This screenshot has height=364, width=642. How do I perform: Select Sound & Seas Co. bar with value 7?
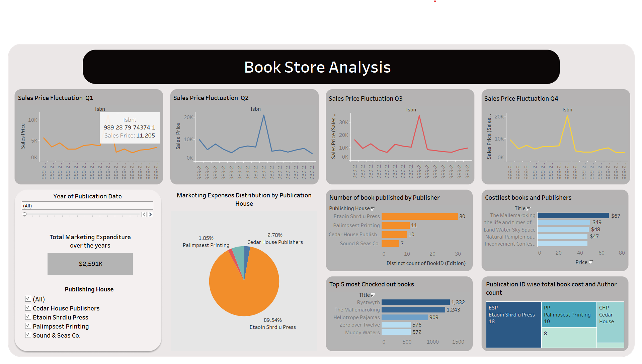pyautogui.click(x=390, y=244)
